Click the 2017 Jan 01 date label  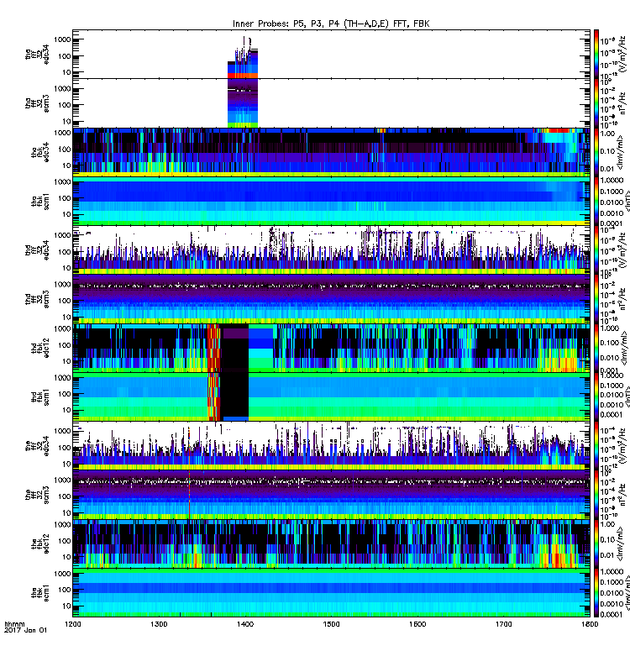pos(25,630)
